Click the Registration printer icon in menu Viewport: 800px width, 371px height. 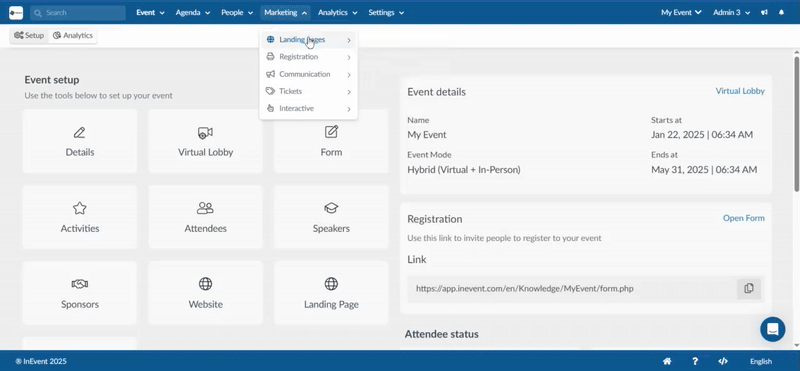pyautogui.click(x=270, y=57)
